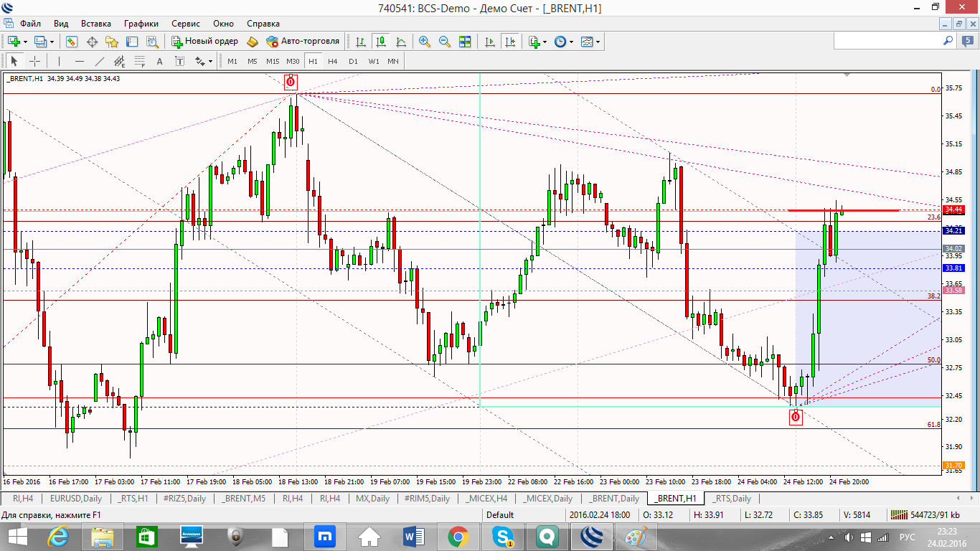Zoom out on the chart
This screenshot has width=980, height=551.
445,42
